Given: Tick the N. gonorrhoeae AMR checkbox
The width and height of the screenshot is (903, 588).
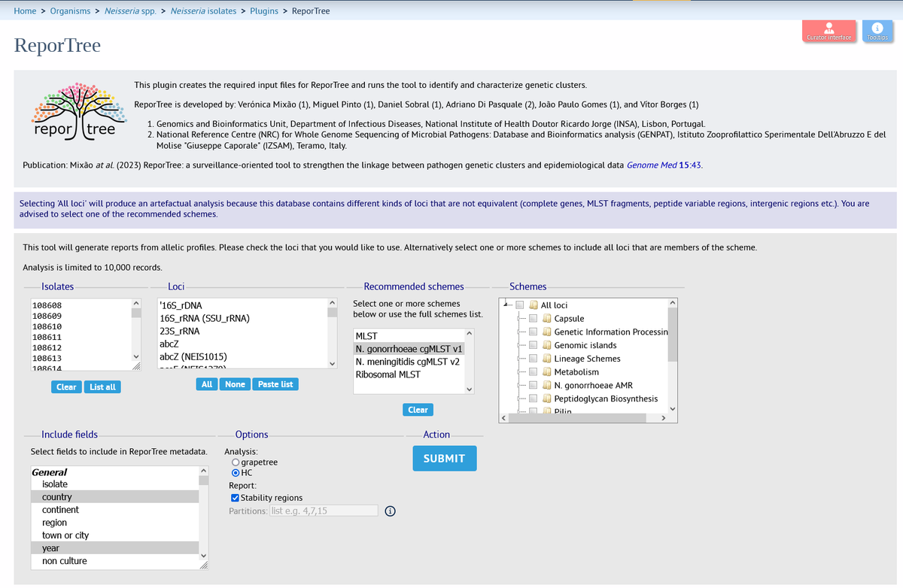Looking at the screenshot, I should 533,386.
